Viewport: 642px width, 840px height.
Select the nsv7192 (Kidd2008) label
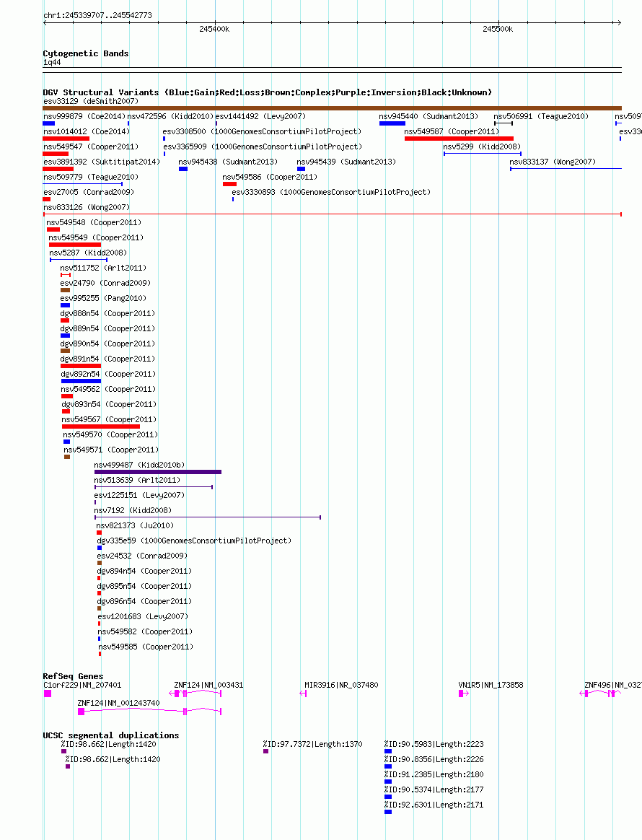click(133, 510)
